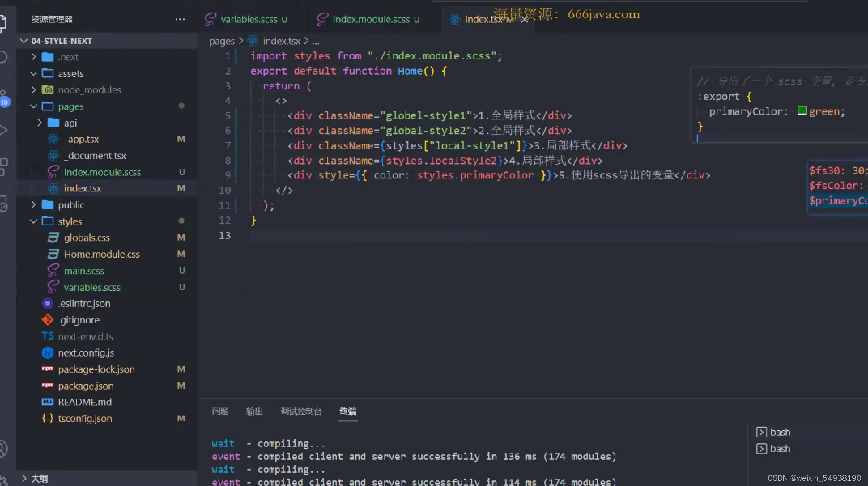Click TS icon beside next-env.d.ts
868x486 pixels.
[x=48, y=336]
